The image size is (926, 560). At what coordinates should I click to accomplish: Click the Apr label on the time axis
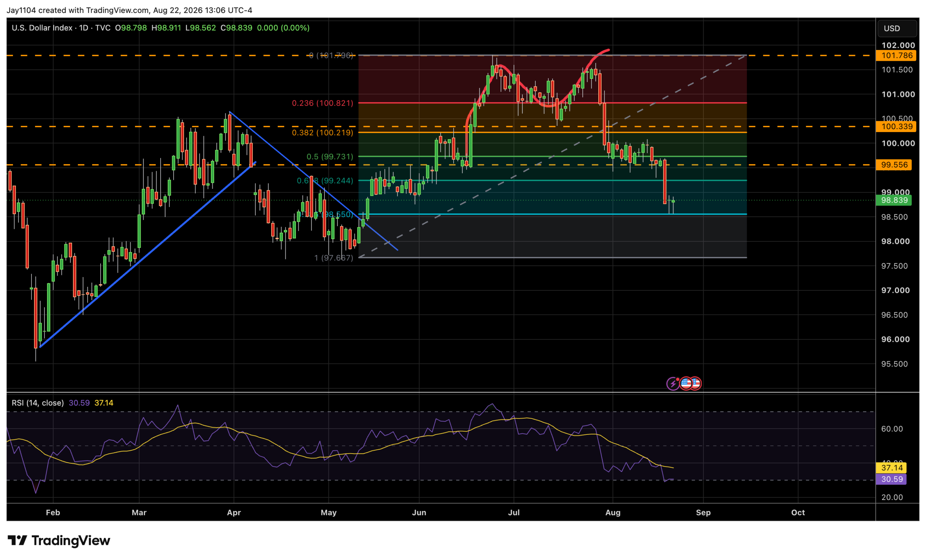tap(234, 513)
